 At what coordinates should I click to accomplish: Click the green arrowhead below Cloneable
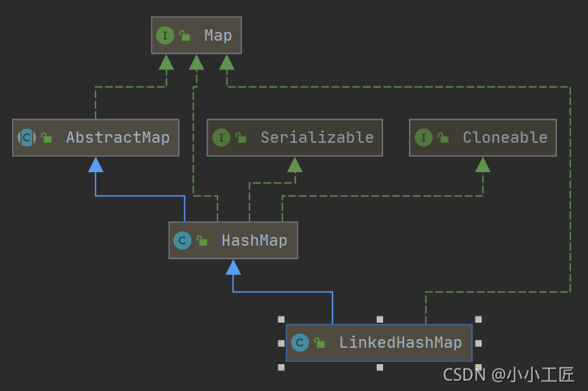483,164
